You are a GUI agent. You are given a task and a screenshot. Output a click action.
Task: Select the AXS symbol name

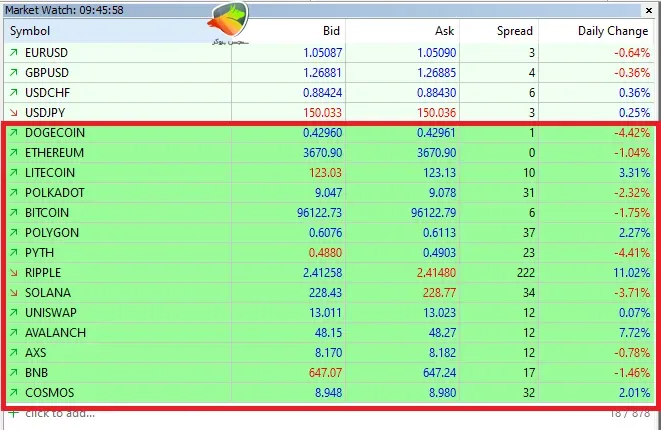(35, 353)
